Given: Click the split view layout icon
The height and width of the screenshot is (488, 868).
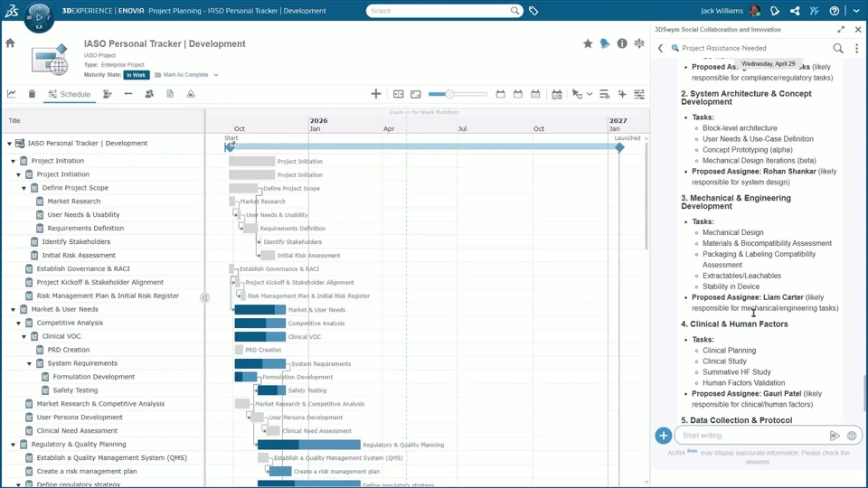Looking at the screenshot, I should pos(399,94).
